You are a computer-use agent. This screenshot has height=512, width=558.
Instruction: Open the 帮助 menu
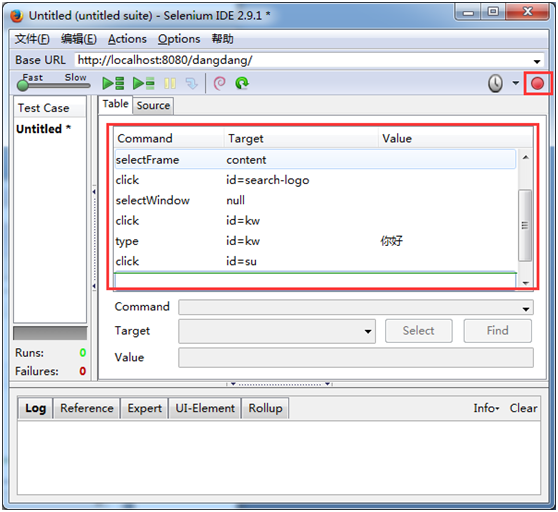click(x=223, y=39)
